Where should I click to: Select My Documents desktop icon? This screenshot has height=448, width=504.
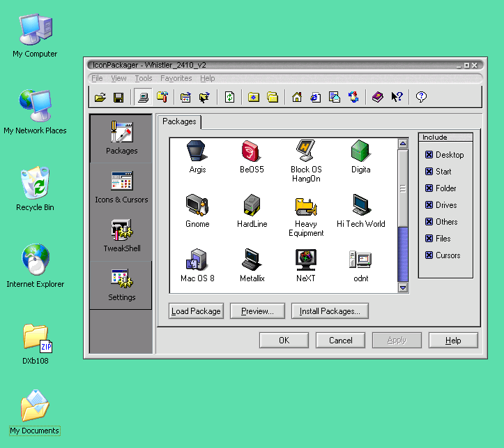click(35, 412)
